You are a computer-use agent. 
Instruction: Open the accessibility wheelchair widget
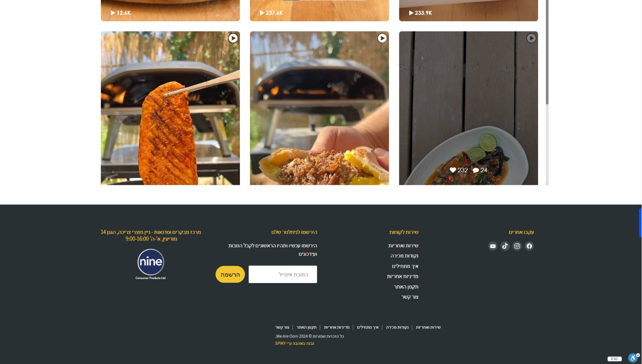634,358
